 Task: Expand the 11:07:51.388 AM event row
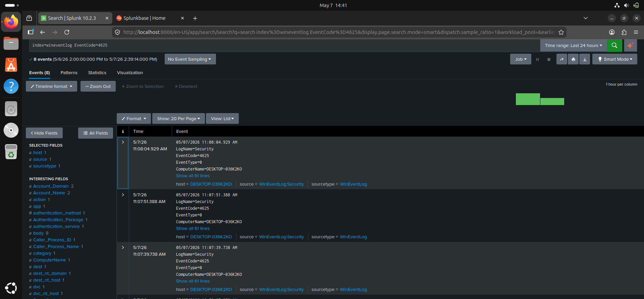123,195
